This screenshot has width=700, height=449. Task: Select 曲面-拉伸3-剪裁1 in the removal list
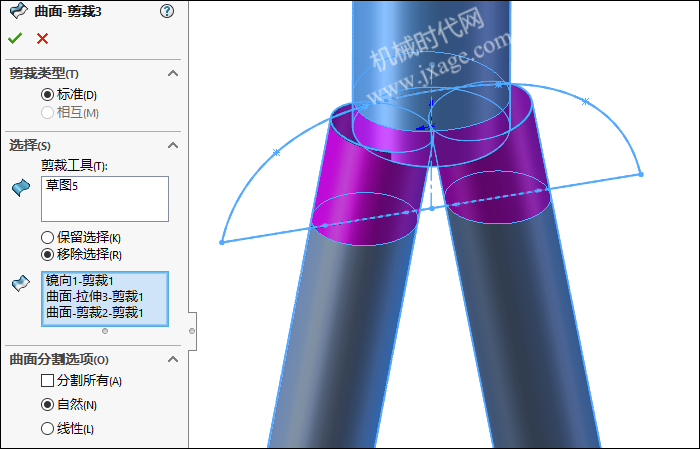pos(95,296)
